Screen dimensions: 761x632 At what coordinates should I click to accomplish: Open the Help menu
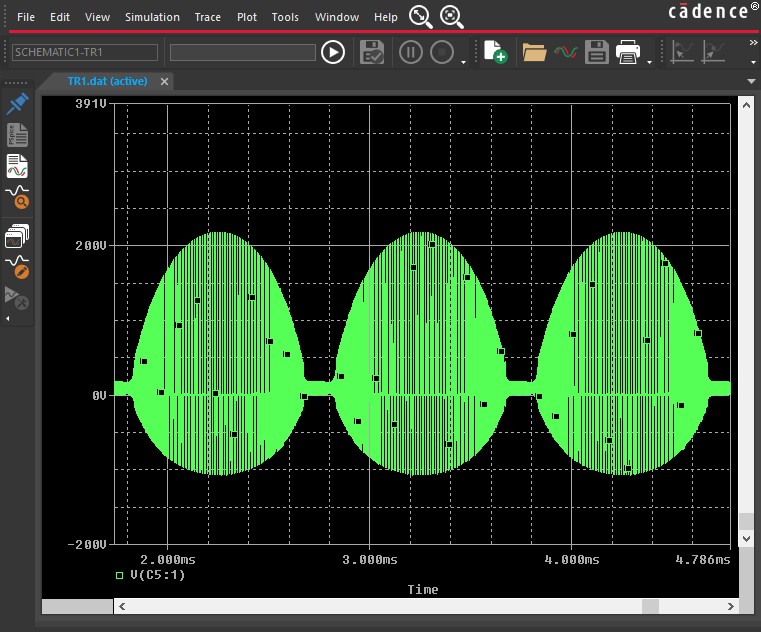click(386, 17)
